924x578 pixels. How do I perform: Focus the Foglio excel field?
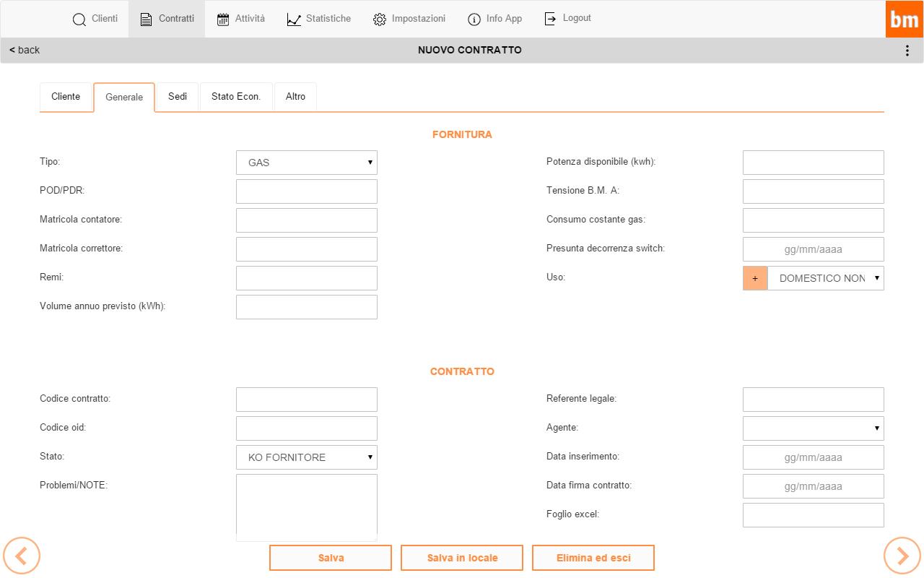click(814, 515)
